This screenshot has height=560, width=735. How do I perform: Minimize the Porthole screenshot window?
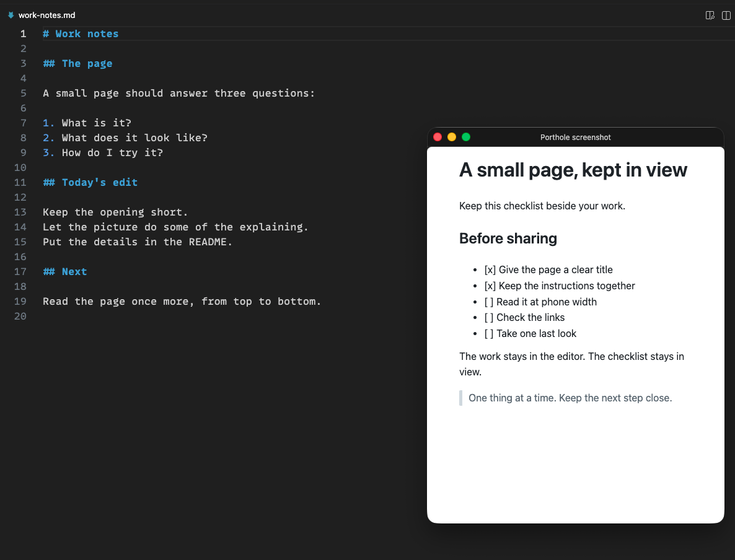pyautogui.click(x=452, y=137)
